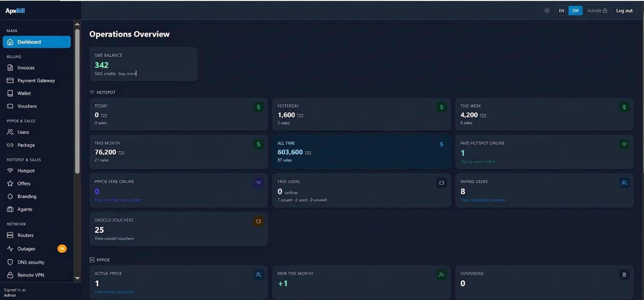Open Payment Gateway page
644x300 pixels.
click(37, 81)
